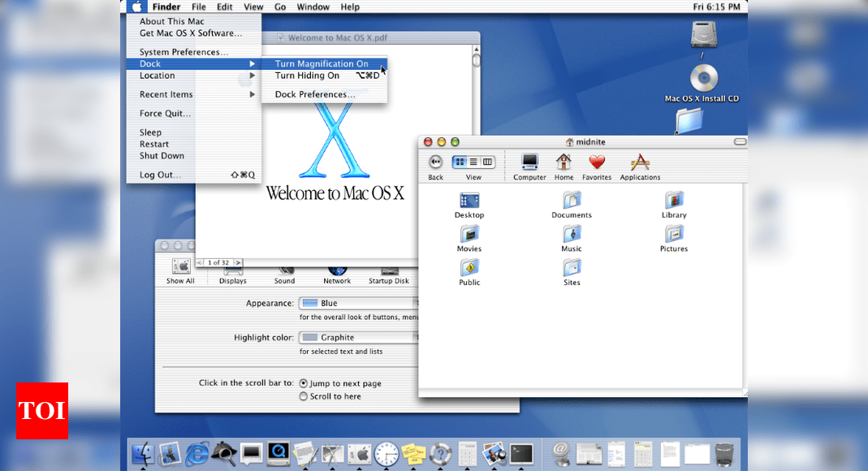This screenshot has width=868, height=471.
Task: Click PDF window scroll-up arrow
Action: pyautogui.click(x=476, y=50)
